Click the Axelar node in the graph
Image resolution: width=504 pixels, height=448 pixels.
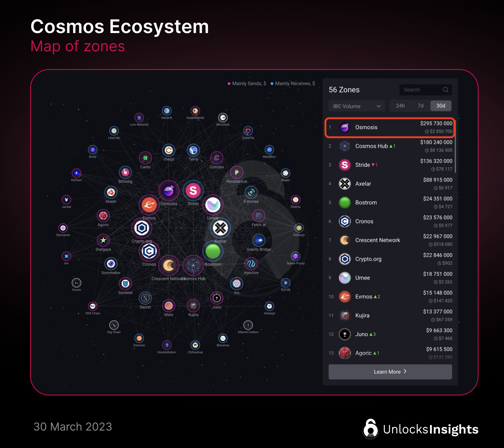click(x=220, y=228)
